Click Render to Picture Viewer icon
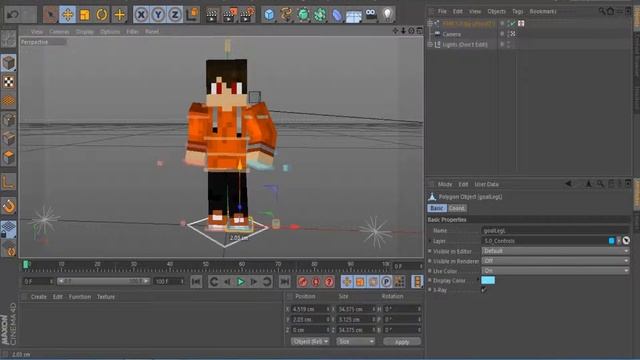Image resolution: width=640 pixels, height=360 pixels. (x=229, y=15)
